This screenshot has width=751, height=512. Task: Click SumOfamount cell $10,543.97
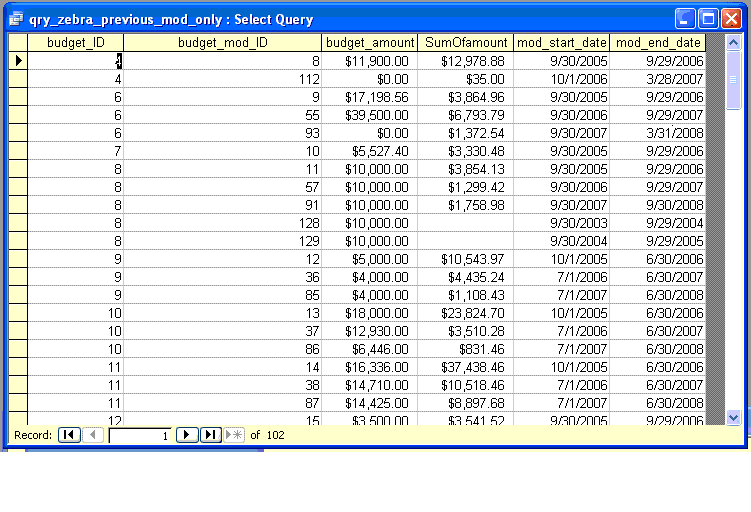466,259
